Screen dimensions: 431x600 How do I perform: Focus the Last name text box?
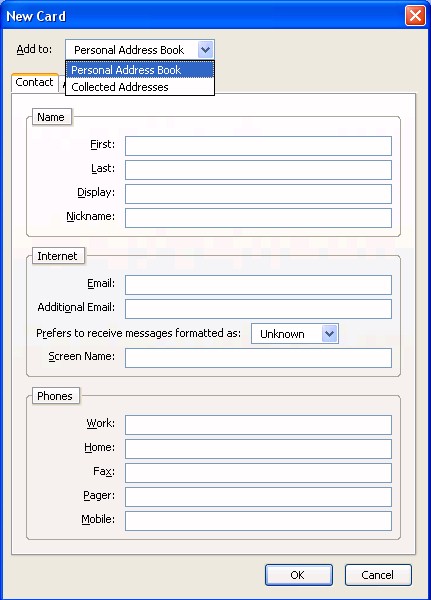(258, 170)
